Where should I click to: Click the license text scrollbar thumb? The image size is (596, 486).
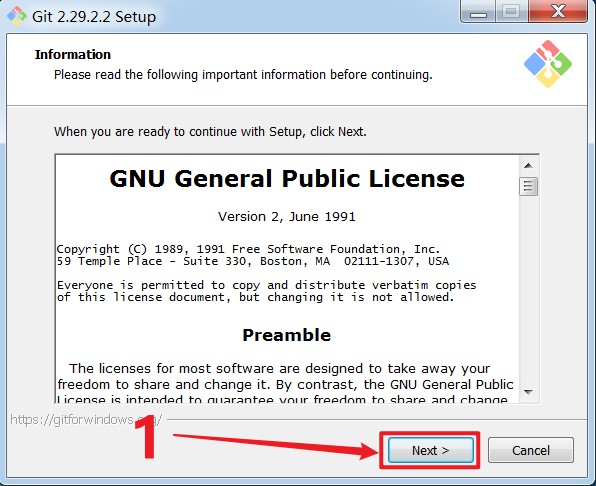[x=528, y=186]
